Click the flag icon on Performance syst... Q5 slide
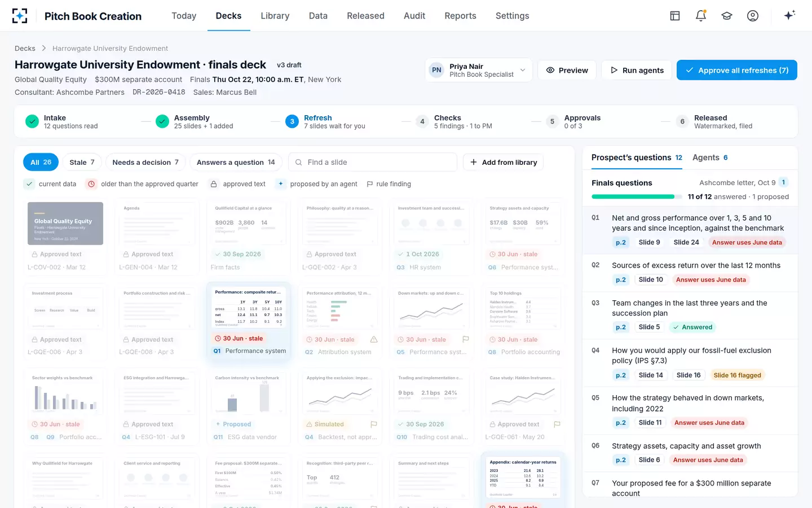The width and height of the screenshot is (812, 508). click(465, 339)
